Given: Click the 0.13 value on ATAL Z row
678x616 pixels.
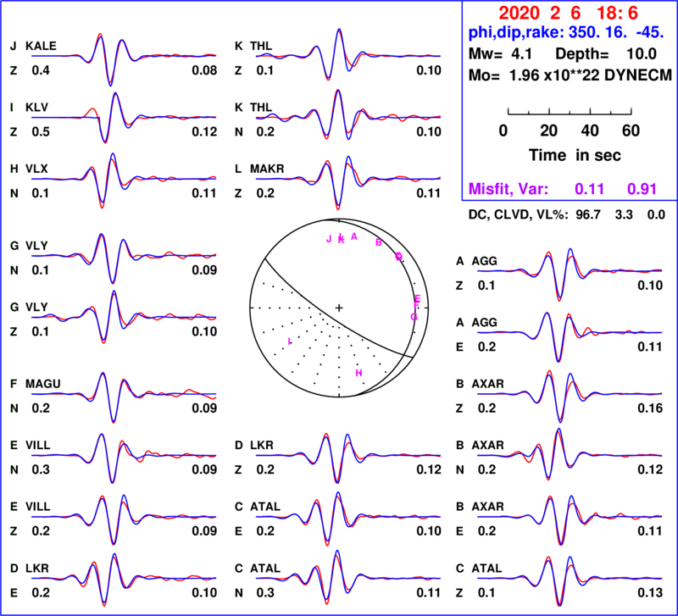Looking at the screenshot, I should pos(650,592).
